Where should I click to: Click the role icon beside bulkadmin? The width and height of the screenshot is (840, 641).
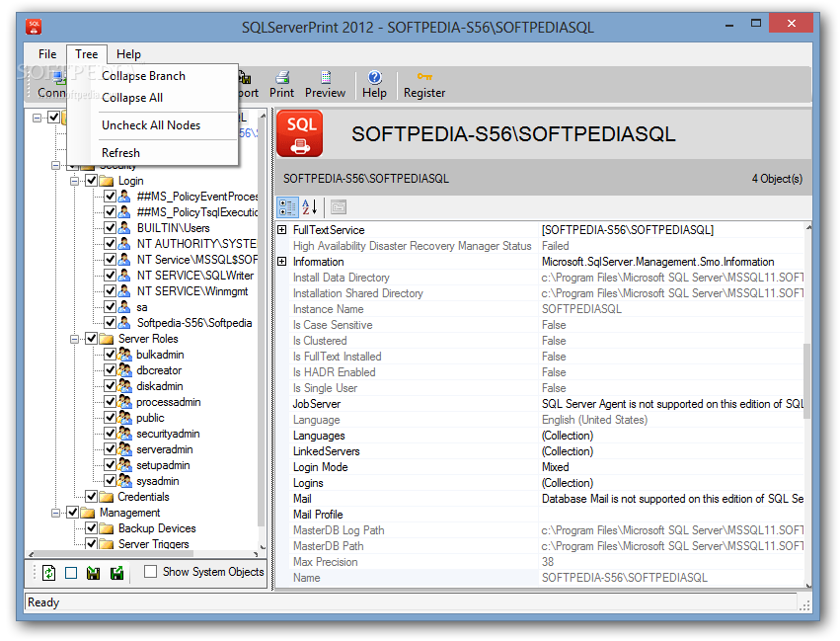[124, 355]
